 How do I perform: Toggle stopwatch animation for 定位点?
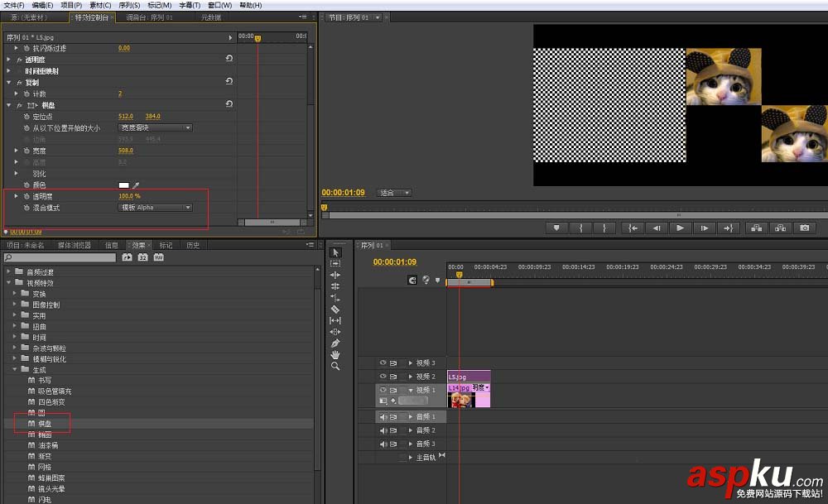(26, 117)
